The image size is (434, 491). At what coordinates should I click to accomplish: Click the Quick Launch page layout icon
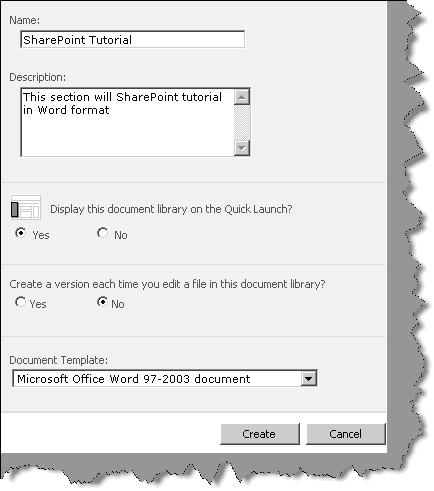point(26,208)
